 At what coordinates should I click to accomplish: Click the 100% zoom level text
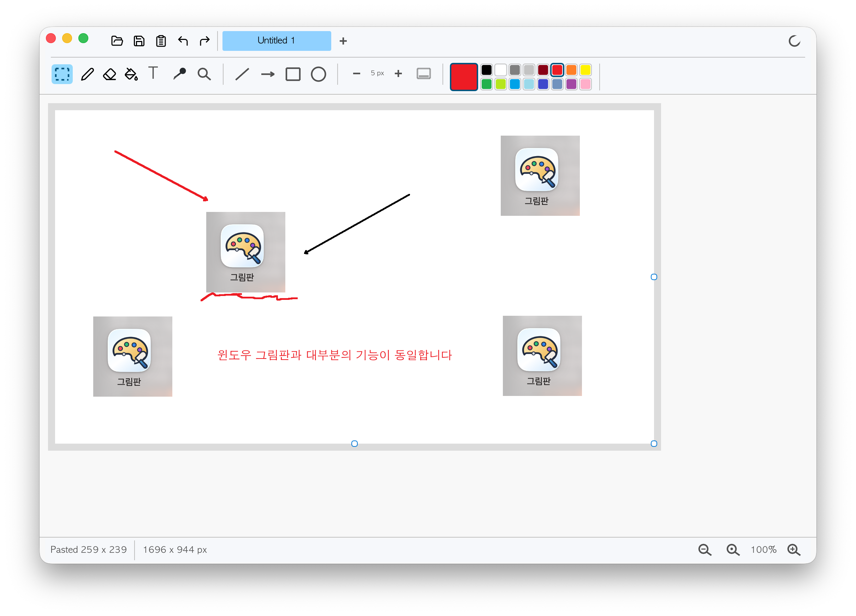[x=763, y=550]
